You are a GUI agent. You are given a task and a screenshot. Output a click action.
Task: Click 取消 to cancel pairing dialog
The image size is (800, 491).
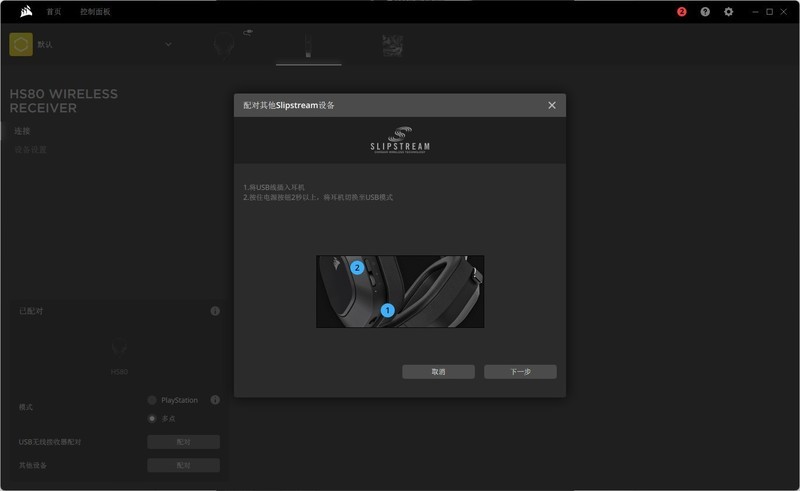[438, 371]
